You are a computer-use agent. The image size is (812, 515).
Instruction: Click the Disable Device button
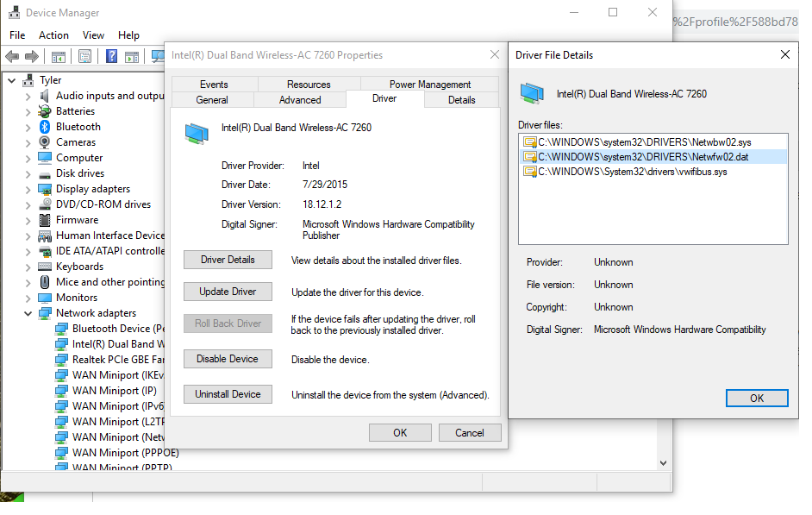(x=228, y=359)
